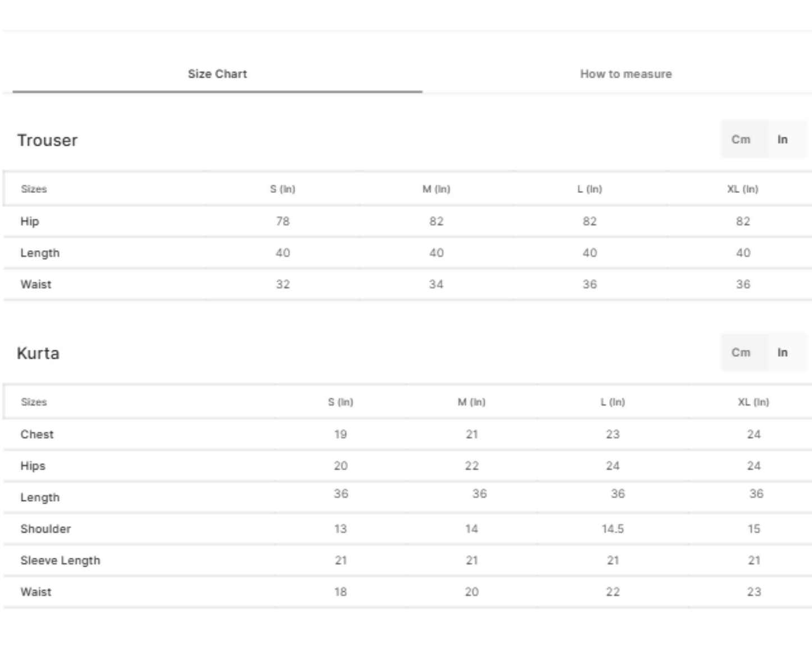Toggle Trouser units to Cm

tap(741, 139)
